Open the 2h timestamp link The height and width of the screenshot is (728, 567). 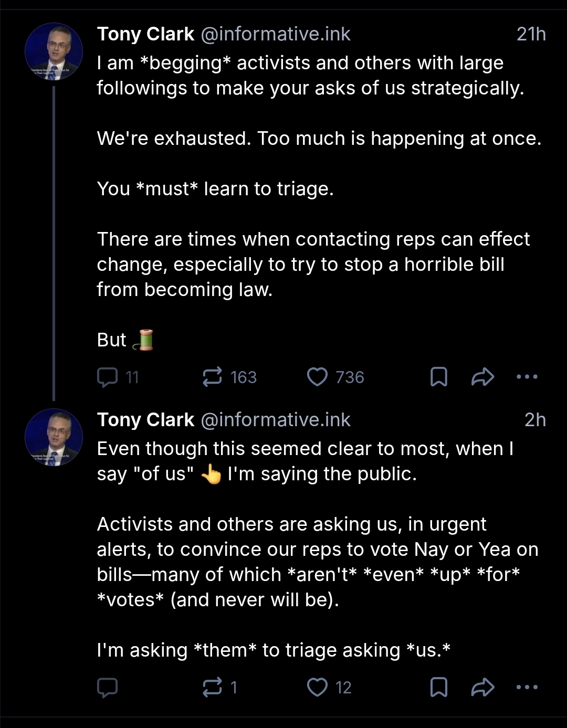tap(535, 420)
